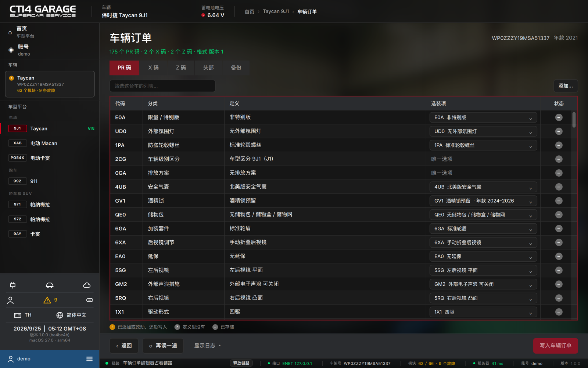Open the status icon for row 6XA
The width and height of the screenshot is (588, 368).
click(x=559, y=243)
